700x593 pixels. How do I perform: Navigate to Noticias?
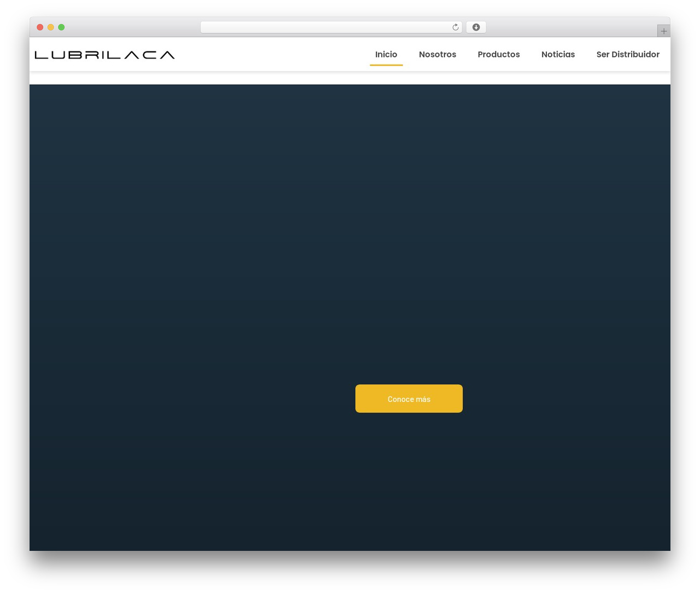[x=558, y=54]
